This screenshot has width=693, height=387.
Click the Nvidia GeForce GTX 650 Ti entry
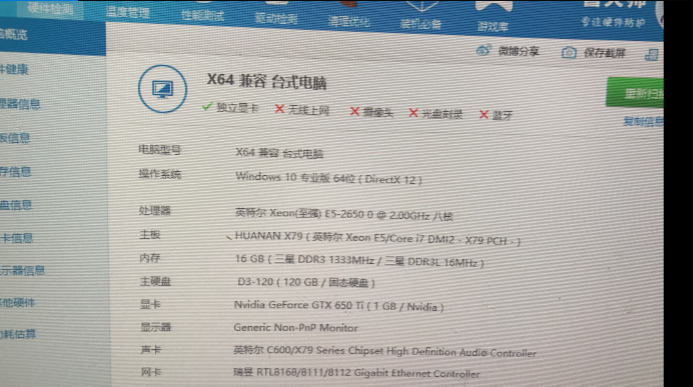[x=339, y=306]
